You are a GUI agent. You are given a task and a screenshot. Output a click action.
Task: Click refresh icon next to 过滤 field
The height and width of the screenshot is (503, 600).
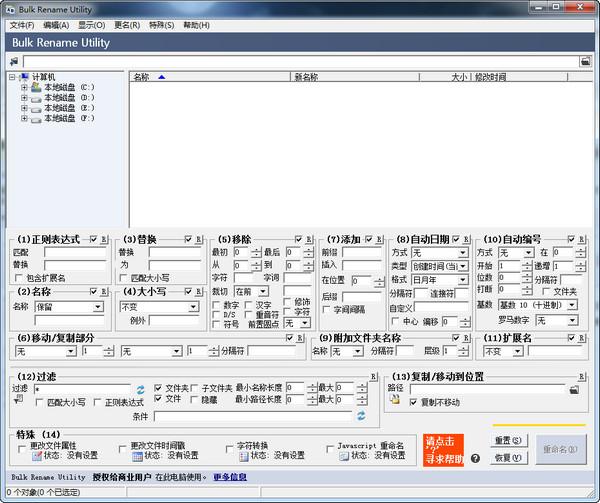coord(140,390)
